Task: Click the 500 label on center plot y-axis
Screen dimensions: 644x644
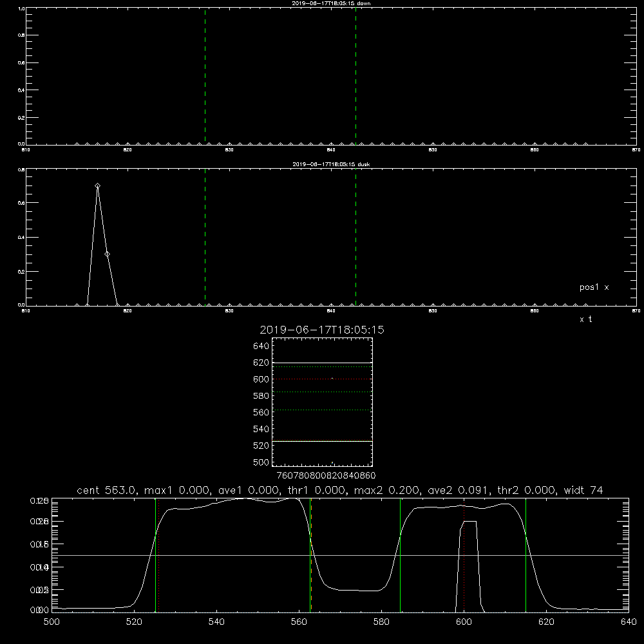Action: [261, 462]
